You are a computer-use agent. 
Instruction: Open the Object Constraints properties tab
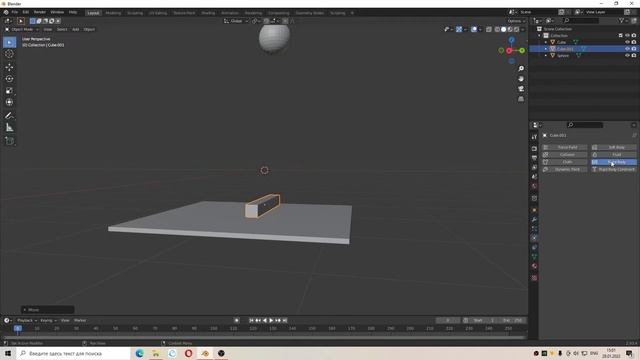pos(534,248)
